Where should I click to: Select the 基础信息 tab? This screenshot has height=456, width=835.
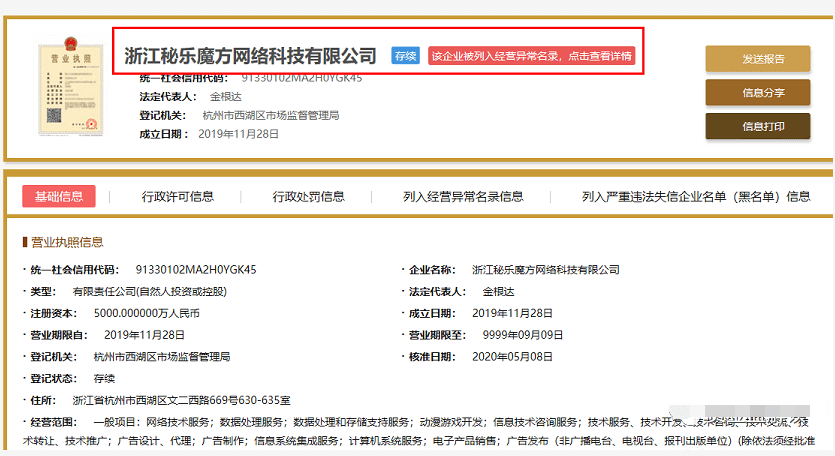click(59, 196)
